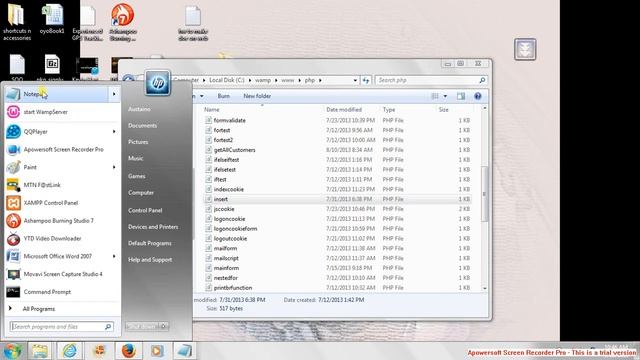Click New folder in Explorer toolbar
Screen dimensions: 640x360
tap(257, 96)
